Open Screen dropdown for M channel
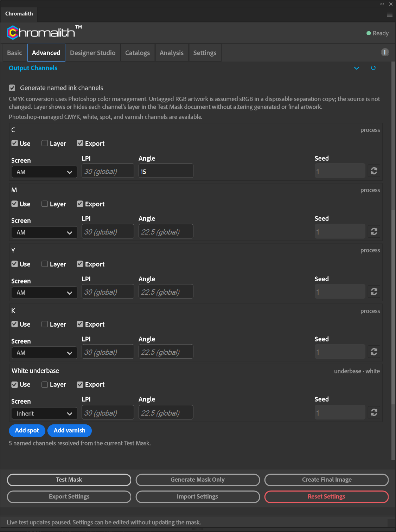Screen dimensions: 396x532 click(44, 232)
